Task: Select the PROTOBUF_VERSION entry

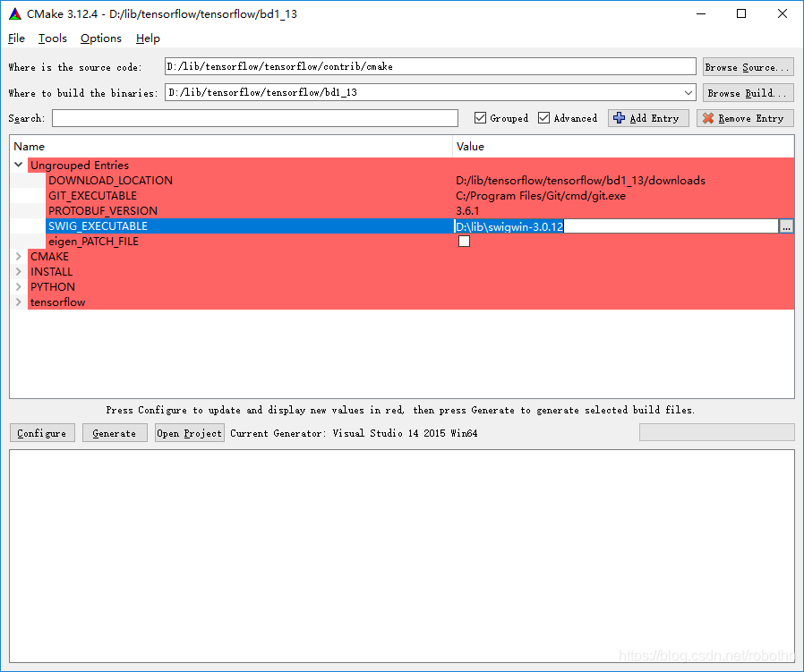Action: pyautogui.click(x=103, y=210)
